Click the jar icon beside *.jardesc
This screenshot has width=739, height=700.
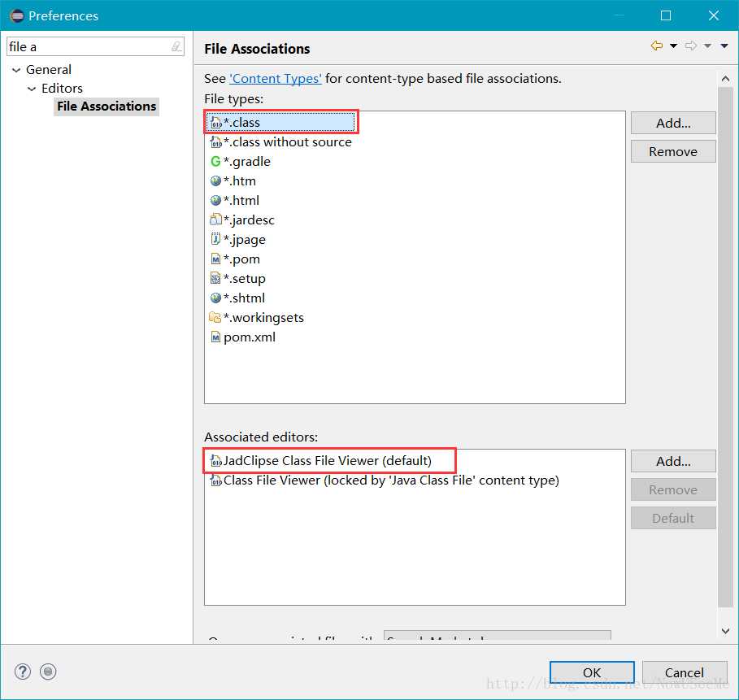(x=216, y=220)
